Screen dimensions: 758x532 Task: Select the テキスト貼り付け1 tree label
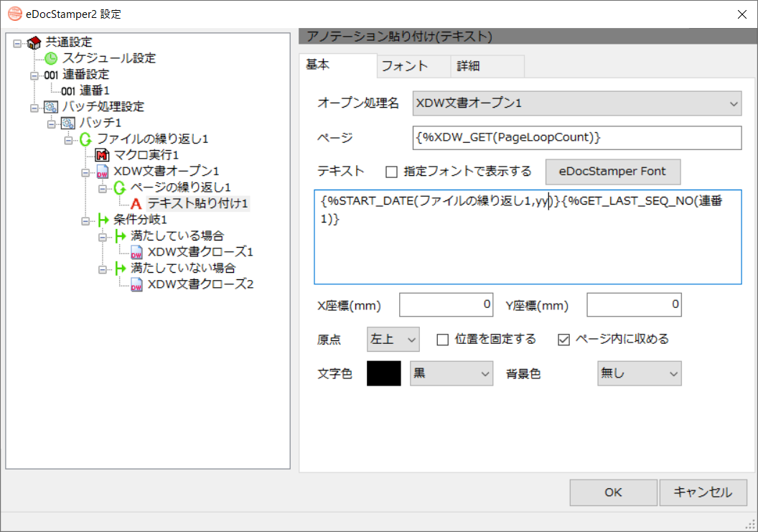197,204
